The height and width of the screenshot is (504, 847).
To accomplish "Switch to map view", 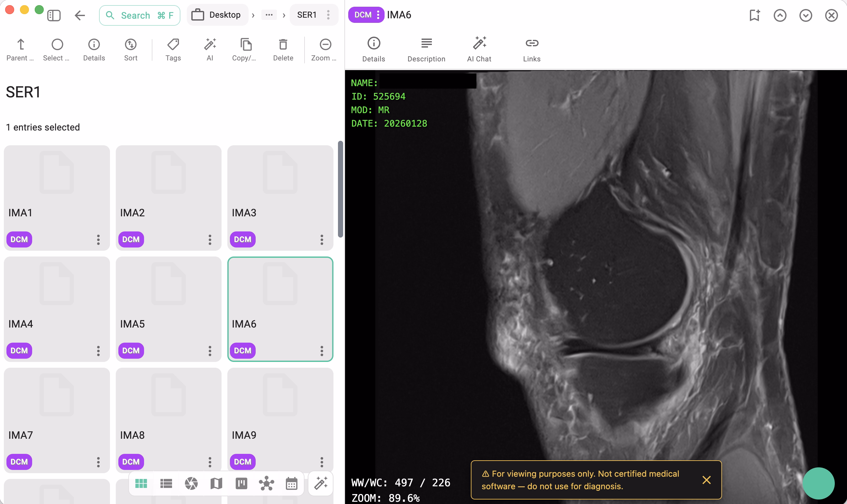I will 216,483.
